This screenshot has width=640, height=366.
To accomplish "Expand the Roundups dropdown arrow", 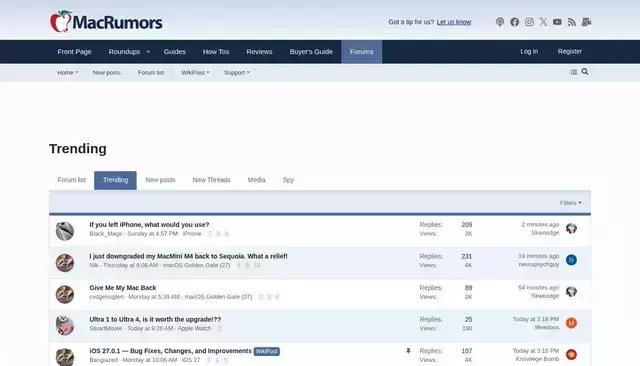I will coord(148,52).
